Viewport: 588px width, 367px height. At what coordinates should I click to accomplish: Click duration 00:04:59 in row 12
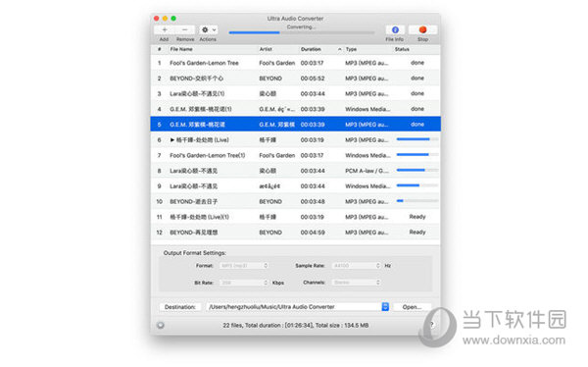(x=313, y=233)
